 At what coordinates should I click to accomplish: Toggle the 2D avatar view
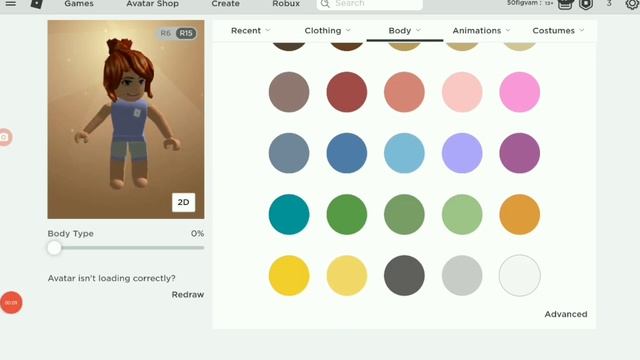coord(183,202)
